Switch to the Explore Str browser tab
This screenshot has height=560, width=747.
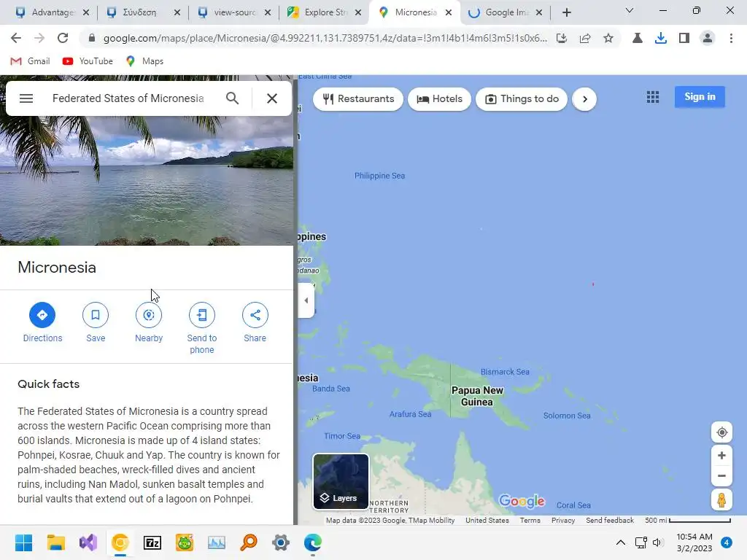[325, 12]
